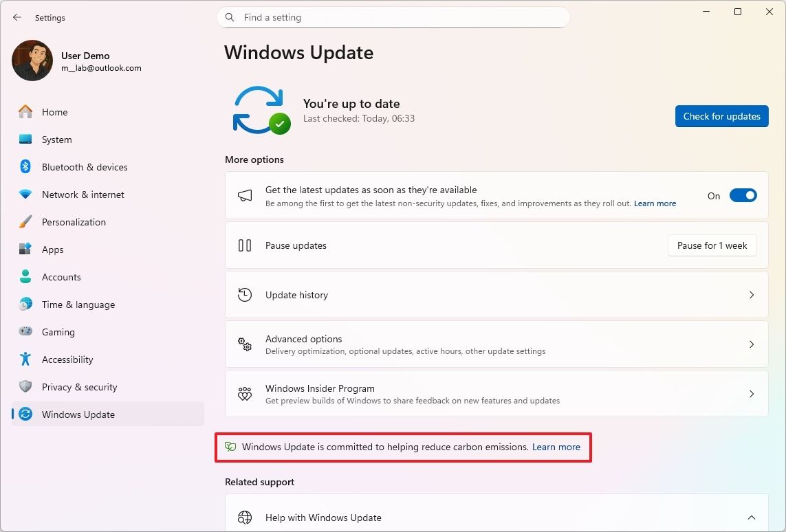The height and width of the screenshot is (532, 786).
Task: Open the Windows Insider Program heart icon
Action: click(x=245, y=394)
